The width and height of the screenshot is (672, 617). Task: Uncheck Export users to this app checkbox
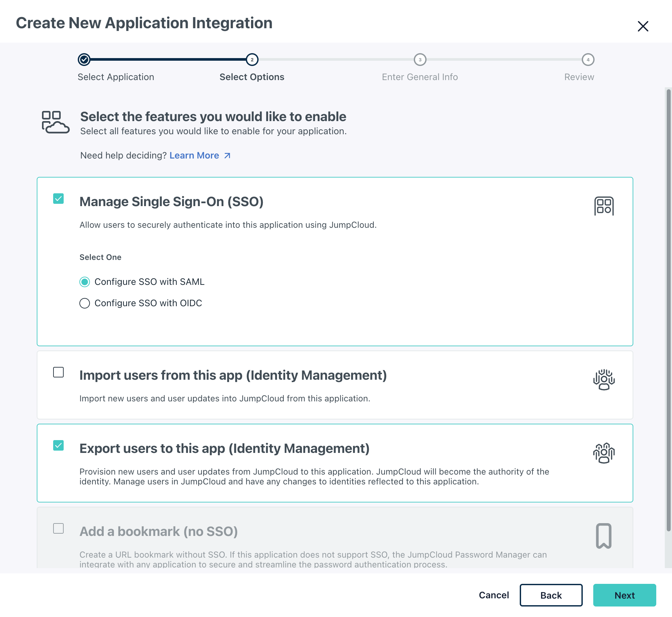58,445
